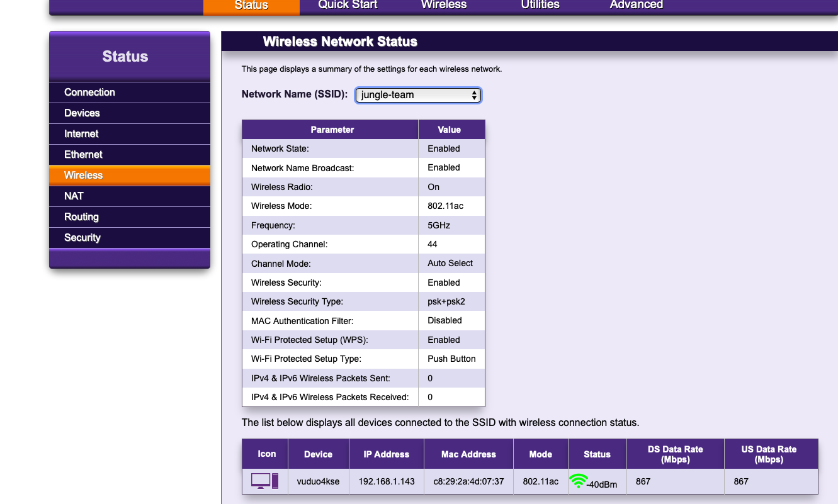The width and height of the screenshot is (838, 504).
Task: Select the Status tab in top bar
Action: [x=251, y=6]
